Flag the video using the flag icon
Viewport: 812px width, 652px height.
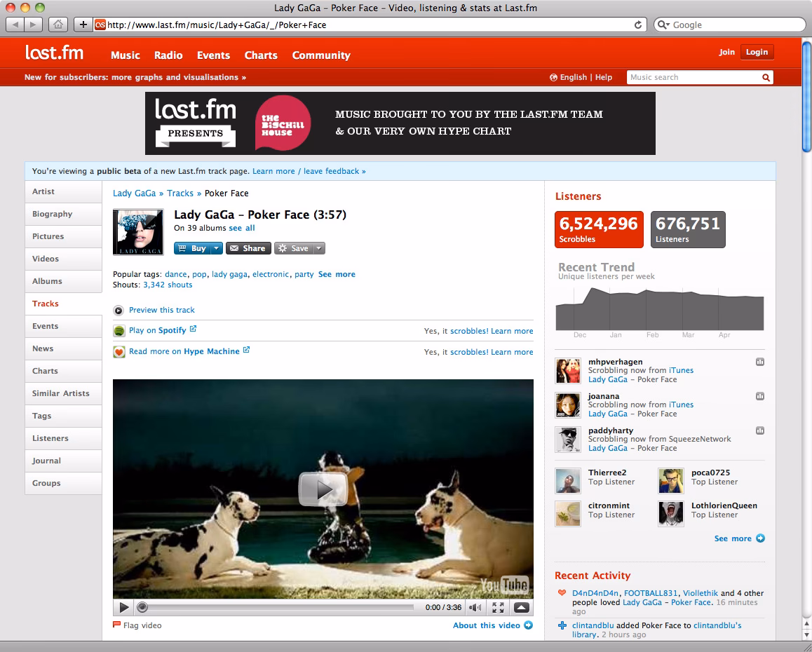click(118, 625)
